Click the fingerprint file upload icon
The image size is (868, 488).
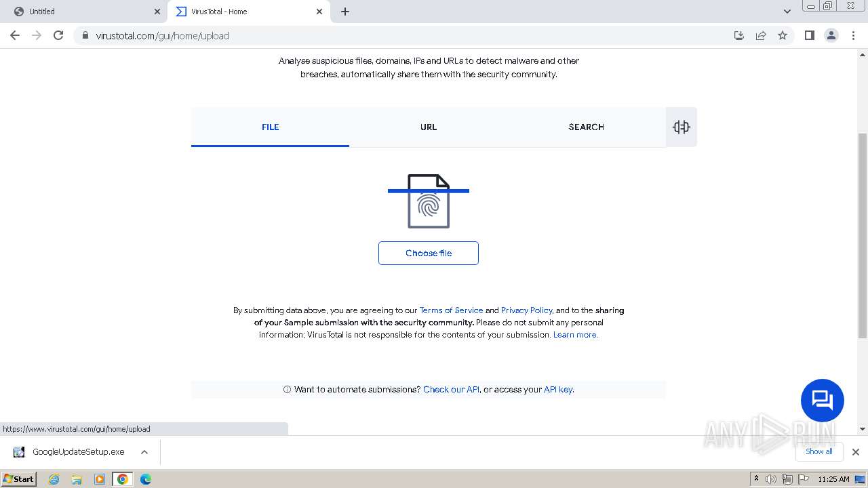[429, 201]
